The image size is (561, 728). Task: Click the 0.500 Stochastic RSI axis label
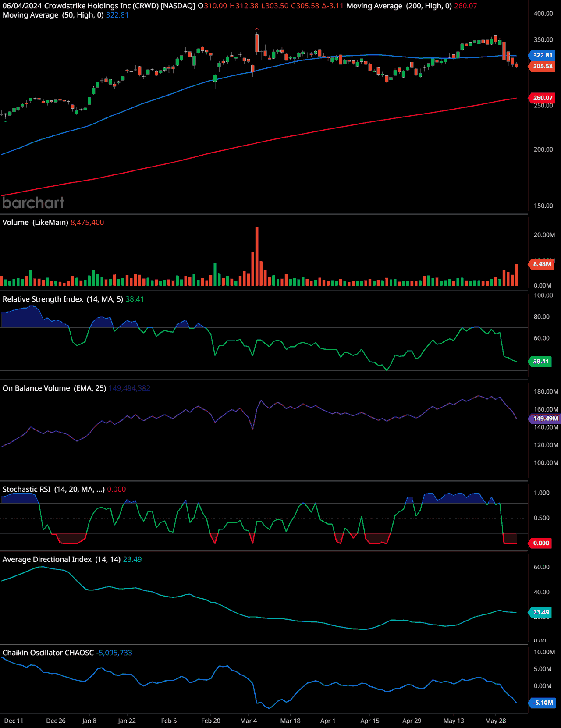[x=542, y=518]
